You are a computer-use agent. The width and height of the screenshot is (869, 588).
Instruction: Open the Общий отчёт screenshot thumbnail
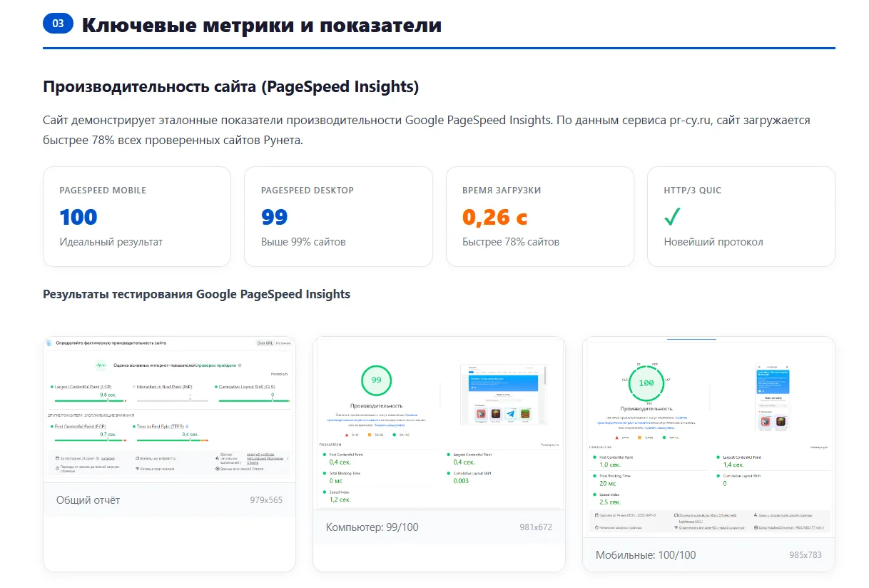coord(169,410)
